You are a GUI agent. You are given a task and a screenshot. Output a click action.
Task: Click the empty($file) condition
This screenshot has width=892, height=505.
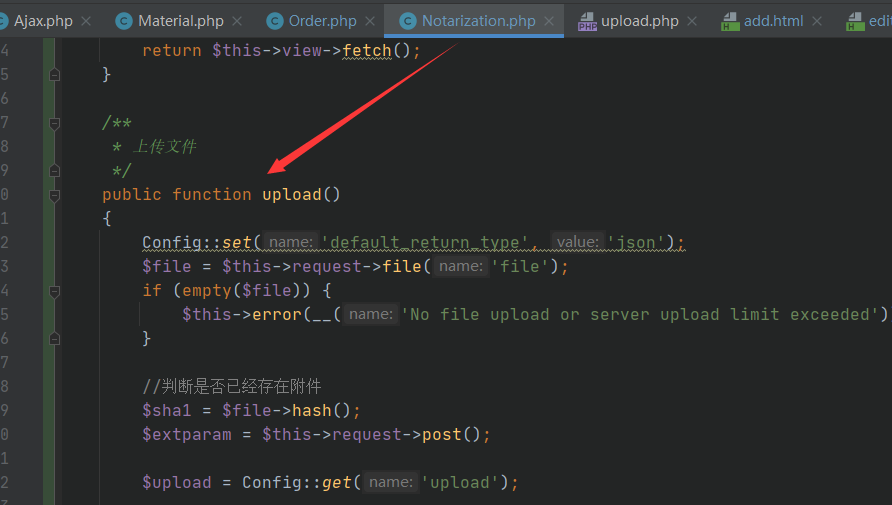(x=241, y=291)
